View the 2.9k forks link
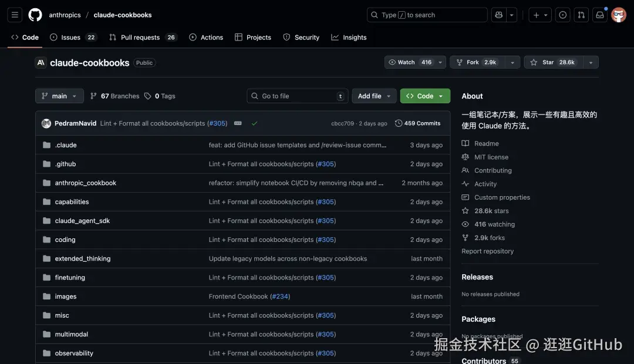Viewport: 634px width, 364px height. (x=484, y=238)
